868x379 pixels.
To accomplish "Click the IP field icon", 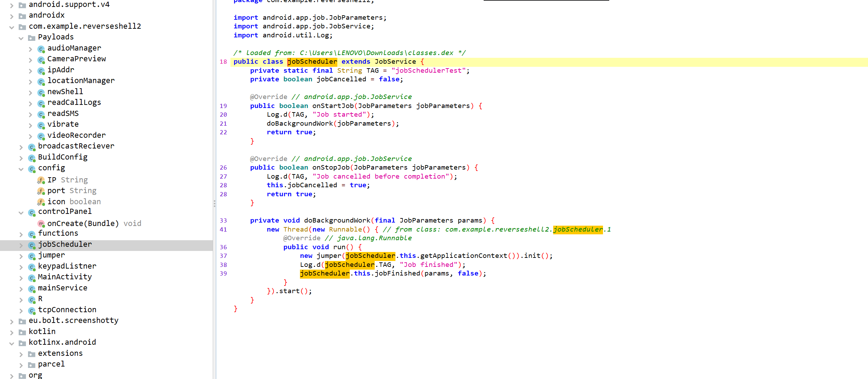I will (x=41, y=180).
